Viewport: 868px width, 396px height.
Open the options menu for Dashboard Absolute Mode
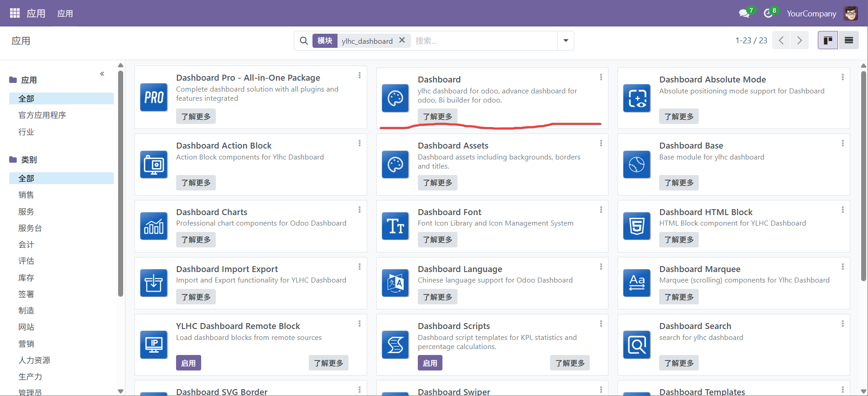point(842,77)
